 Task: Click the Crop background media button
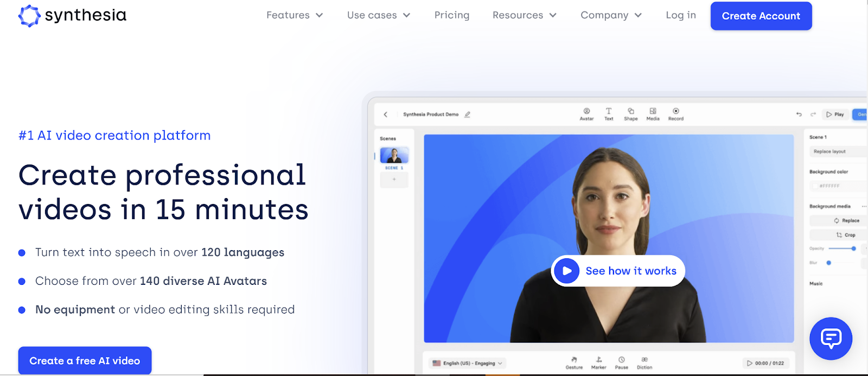(838, 235)
